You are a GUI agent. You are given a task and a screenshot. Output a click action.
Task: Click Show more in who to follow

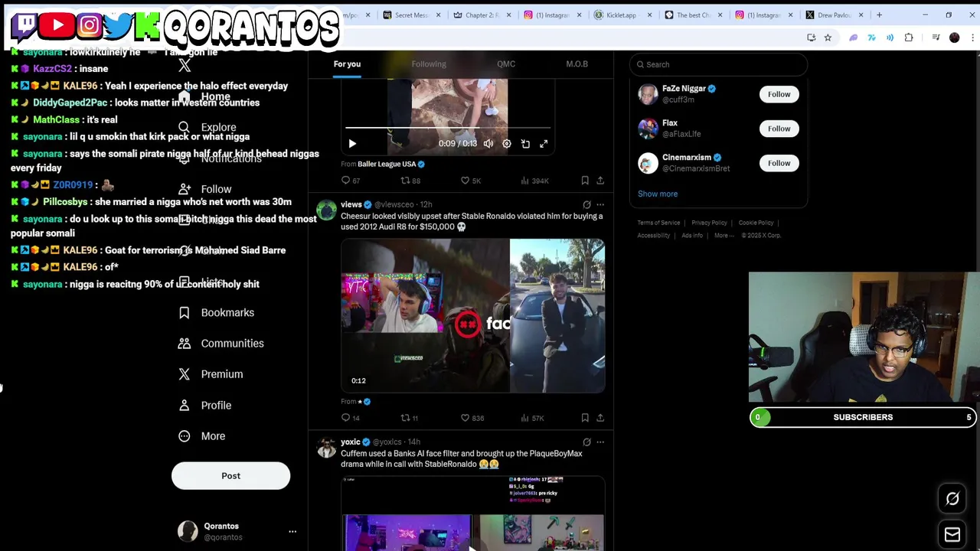(658, 194)
